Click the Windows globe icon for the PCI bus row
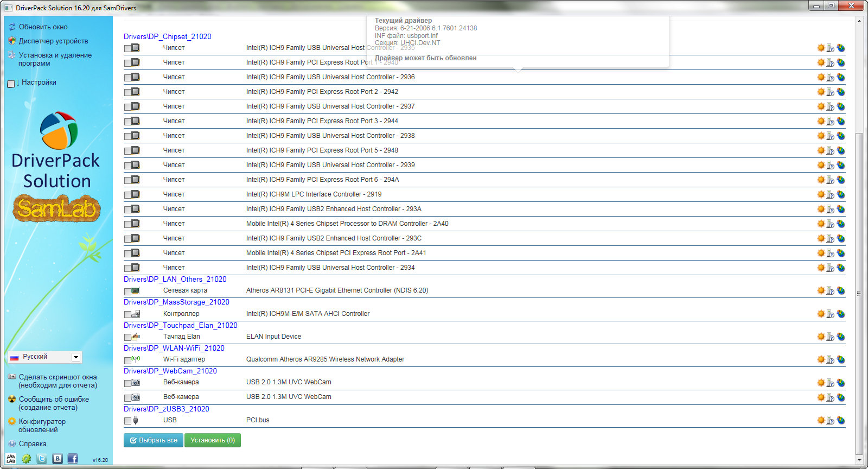 [x=840, y=420]
